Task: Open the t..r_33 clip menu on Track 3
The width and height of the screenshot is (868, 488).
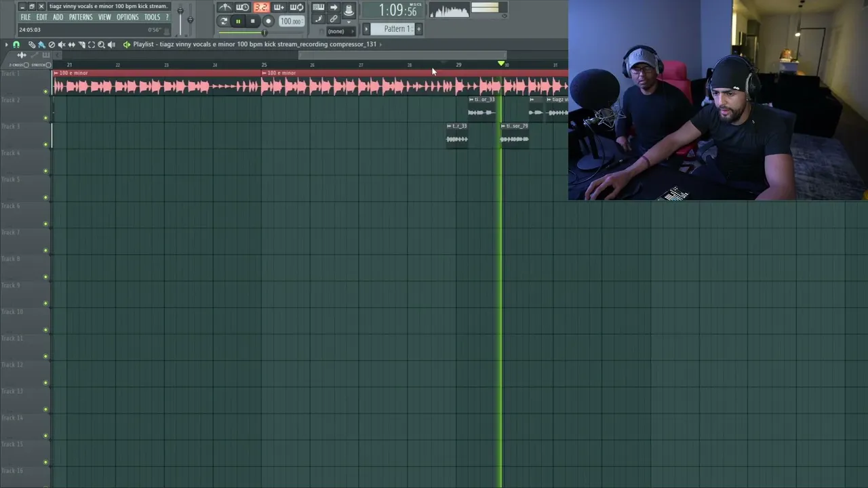Action: pos(449,126)
